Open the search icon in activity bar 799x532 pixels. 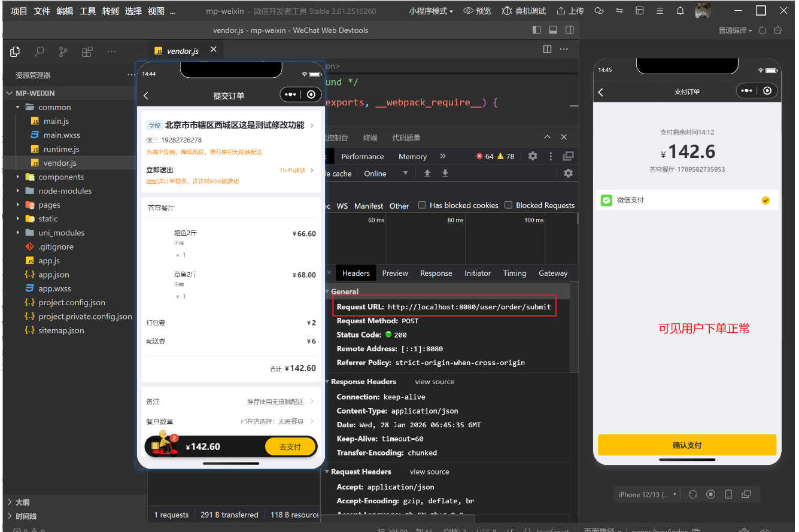click(40, 51)
